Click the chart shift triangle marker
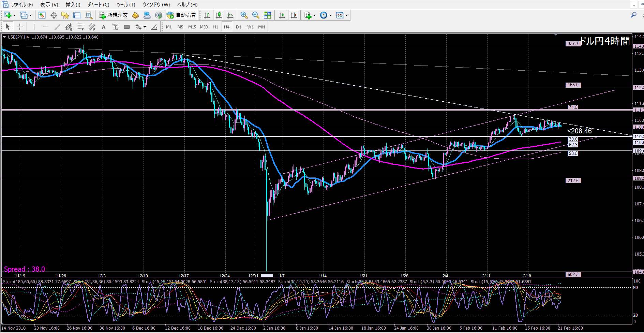This screenshot has width=644, height=333. pos(556,35)
